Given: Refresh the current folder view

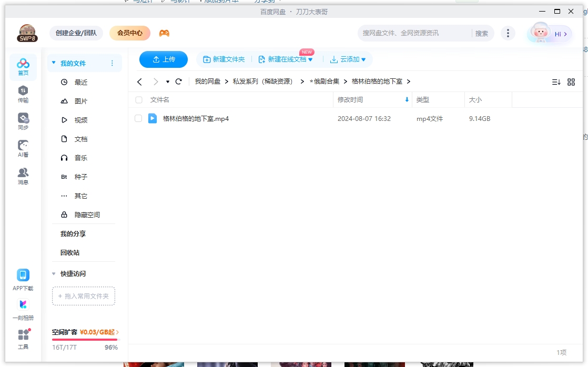Looking at the screenshot, I should [x=178, y=81].
